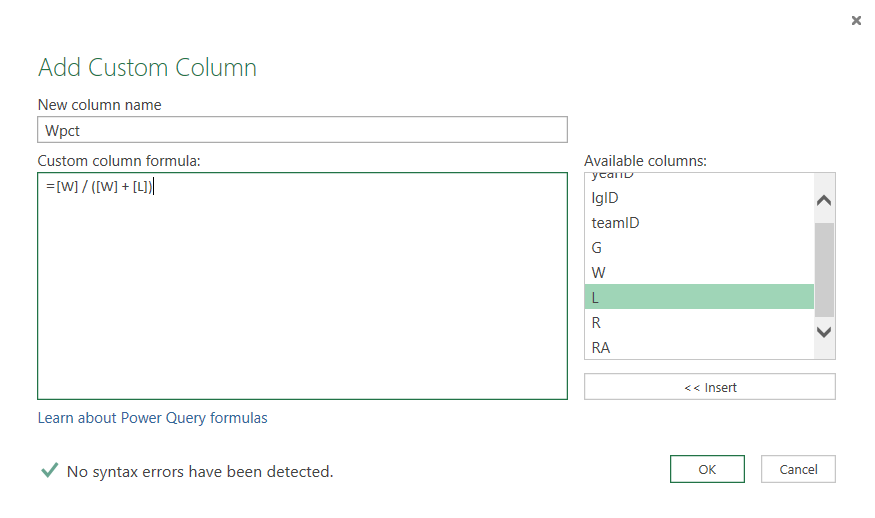Image resolution: width=875 pixels, height=518 pixels.
Task: Select column G in the list
Action: (597, 248)
